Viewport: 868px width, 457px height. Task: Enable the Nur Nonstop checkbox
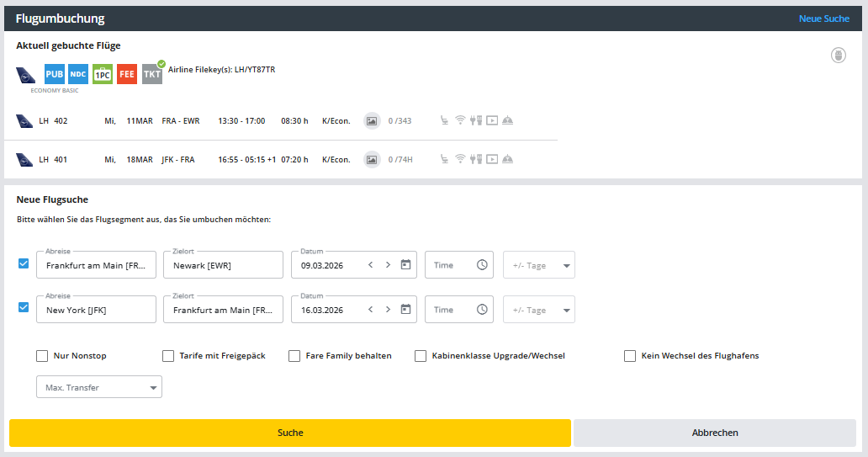pos(42,356)
